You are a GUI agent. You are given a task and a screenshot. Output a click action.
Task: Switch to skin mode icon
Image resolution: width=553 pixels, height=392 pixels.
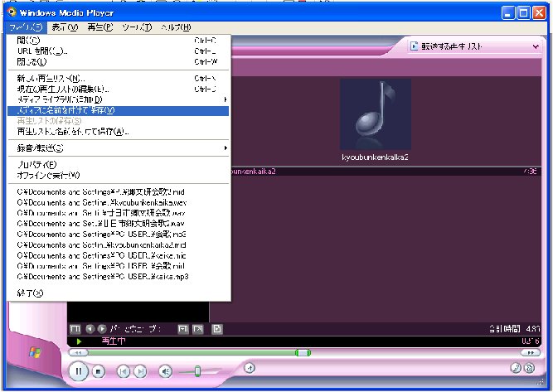point(529,368)
